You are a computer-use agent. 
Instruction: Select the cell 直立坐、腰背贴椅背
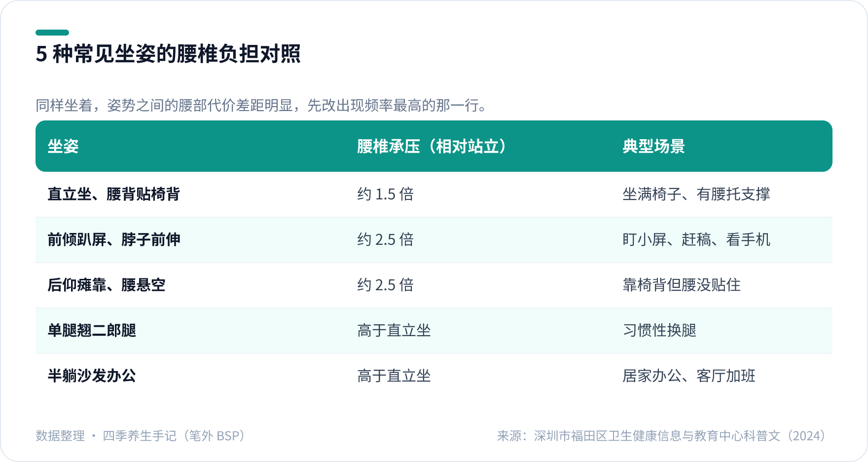tap(113, 194)
